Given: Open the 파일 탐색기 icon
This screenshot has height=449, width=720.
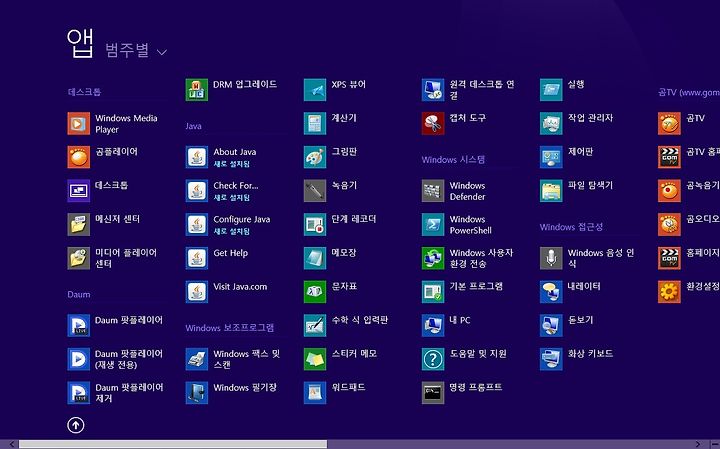Looking at the screenshot, I should [551, 191].
